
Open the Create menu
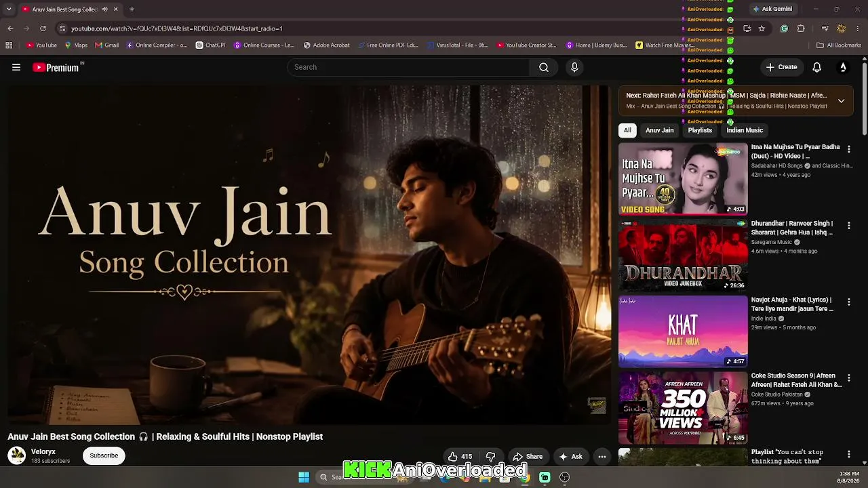(782, 67)
